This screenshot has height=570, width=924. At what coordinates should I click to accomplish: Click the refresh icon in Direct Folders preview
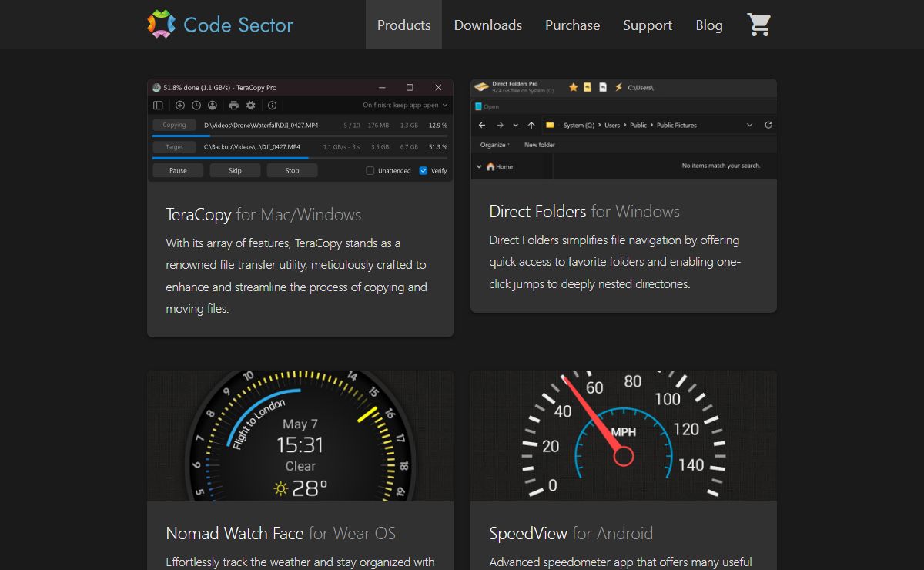(768, 125)
